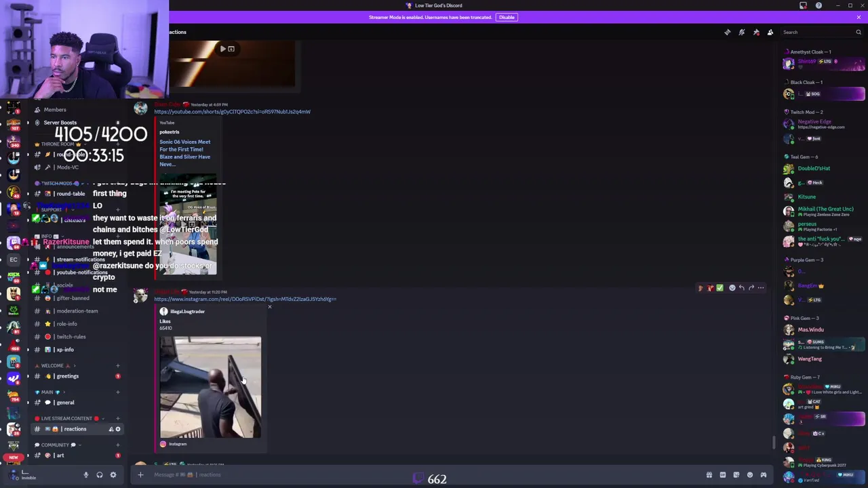Screen dimensions: 868x488
Task: Open the GIF picker
Action: (x=723, y=475)
